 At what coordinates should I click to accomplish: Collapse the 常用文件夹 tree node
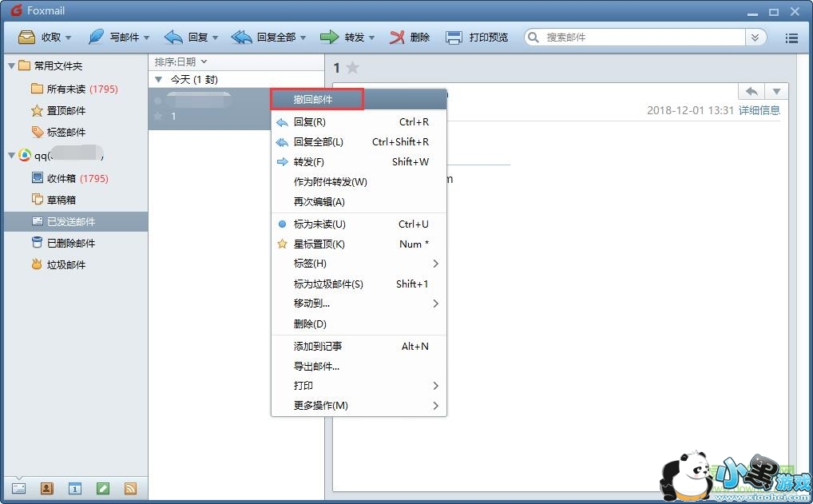pyautogui.click(x=11, y=65)
